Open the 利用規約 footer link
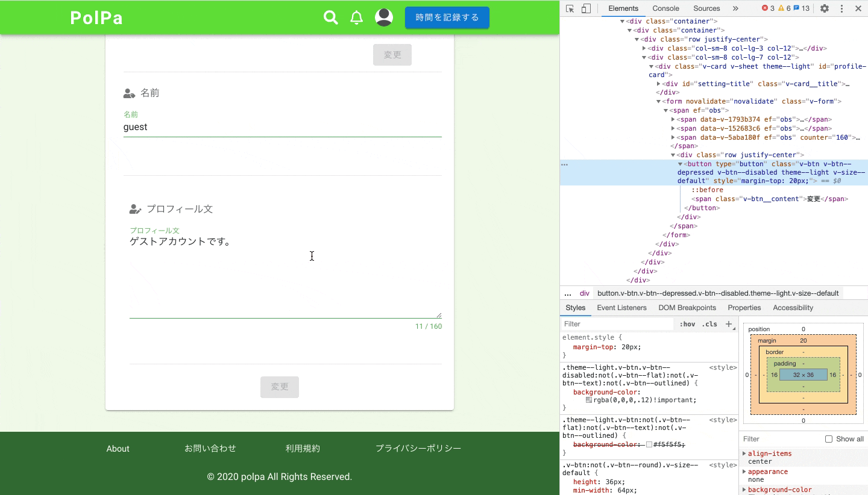The image size is (868, 495). pos(303,449)
